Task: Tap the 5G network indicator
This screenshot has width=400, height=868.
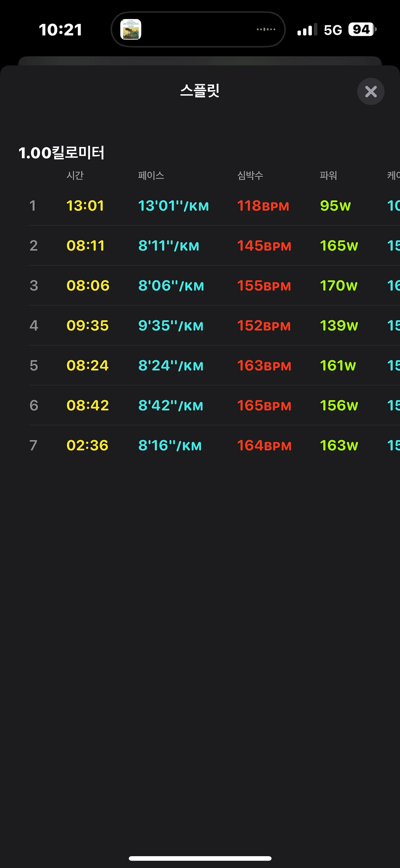Action: click(x=333, y=30)
